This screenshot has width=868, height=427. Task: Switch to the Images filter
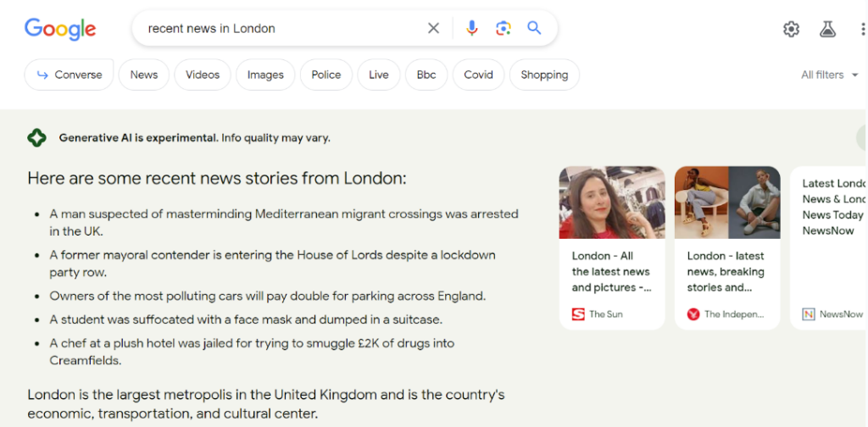(265, 75)
